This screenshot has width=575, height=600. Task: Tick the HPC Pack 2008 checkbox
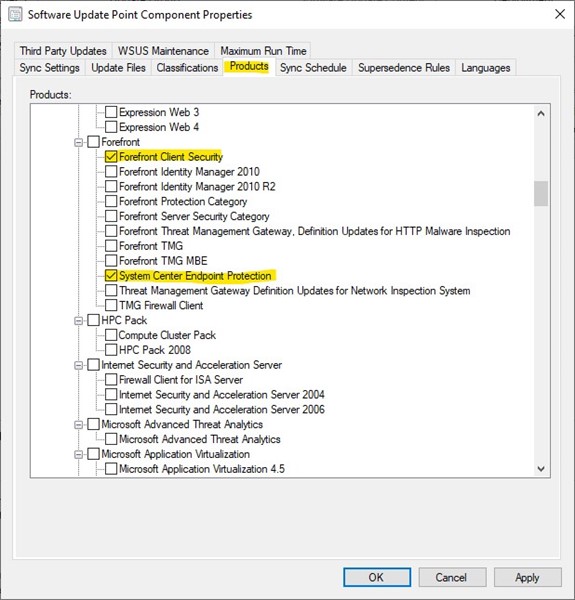[x=111, y=350]
